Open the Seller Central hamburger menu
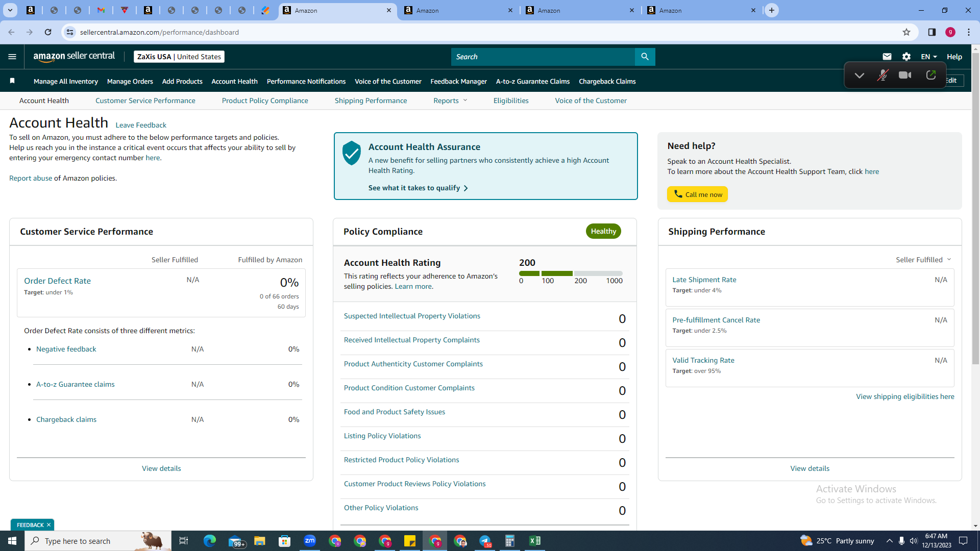980x551 pixels. click(12, 57)
